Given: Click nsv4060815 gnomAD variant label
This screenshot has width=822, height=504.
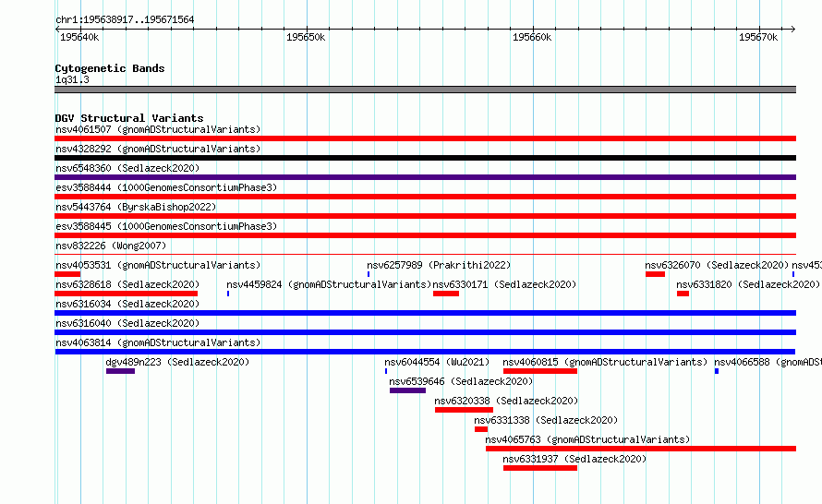Looking at the screenshot, I should 605,362.
